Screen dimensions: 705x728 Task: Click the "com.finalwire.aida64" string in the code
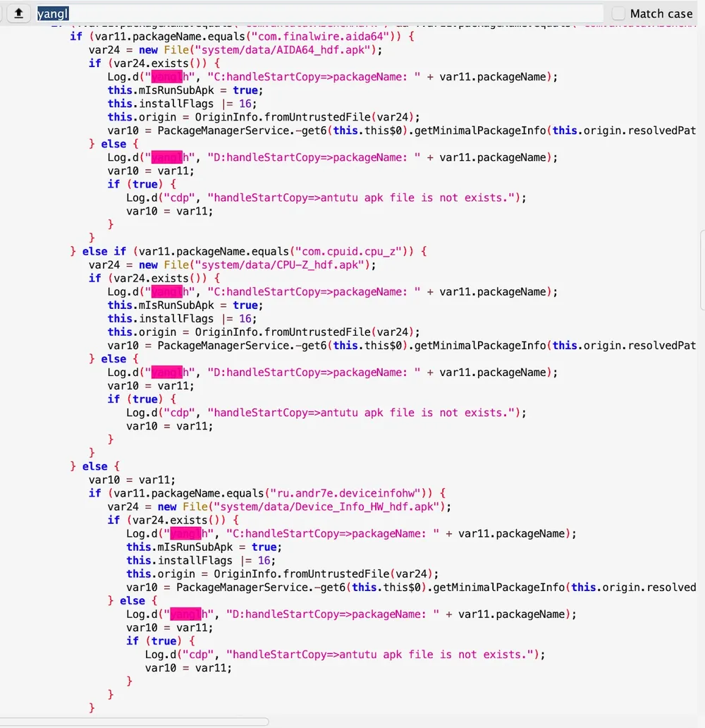click(320, 36)
